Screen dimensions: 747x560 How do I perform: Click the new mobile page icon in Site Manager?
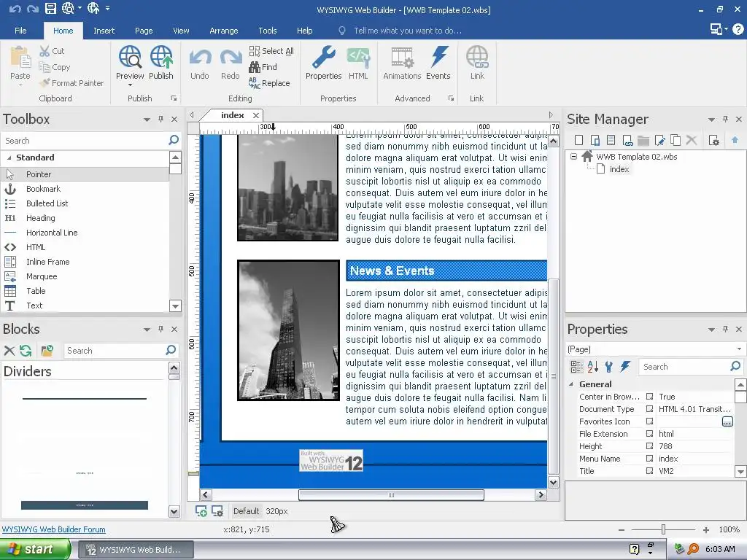[595, 140]
